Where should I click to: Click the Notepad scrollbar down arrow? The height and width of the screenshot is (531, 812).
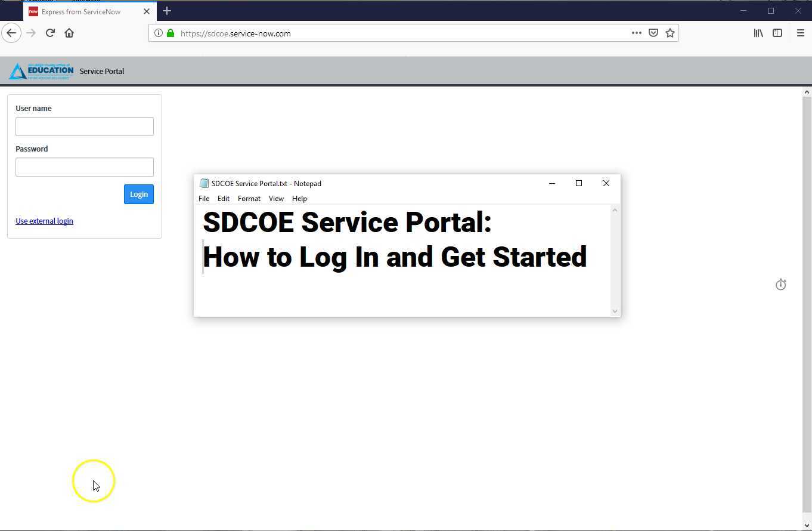615,311
